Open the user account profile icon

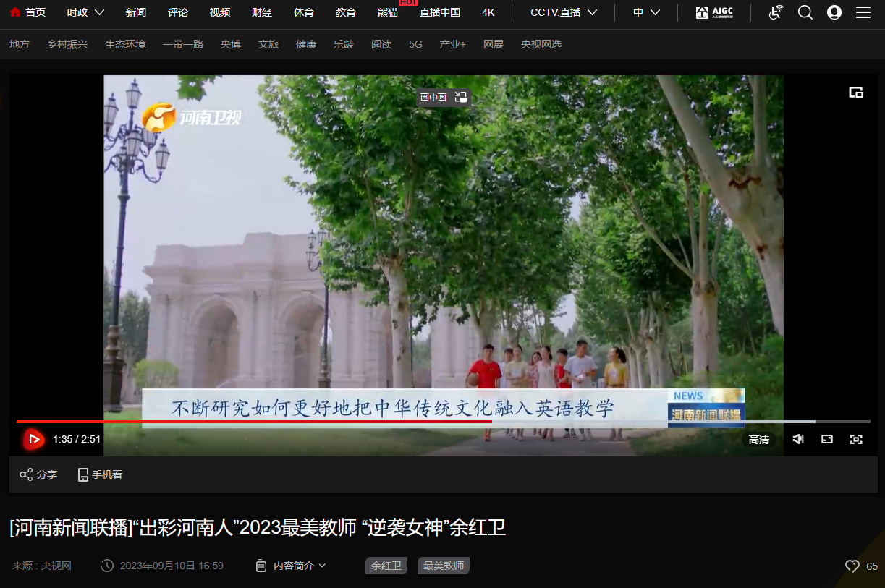pyautogui.click(x=834, y=12)
